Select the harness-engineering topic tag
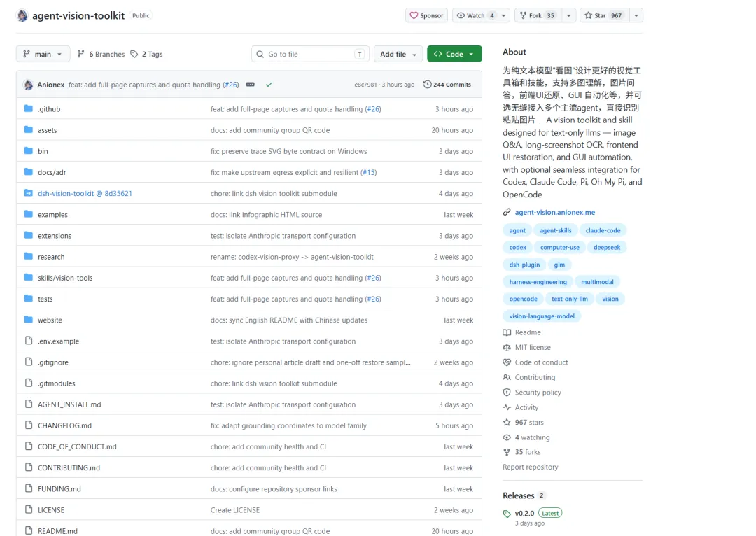Image resolution: width=756 pixels, height=536 pixels. [x=538, y=282]
